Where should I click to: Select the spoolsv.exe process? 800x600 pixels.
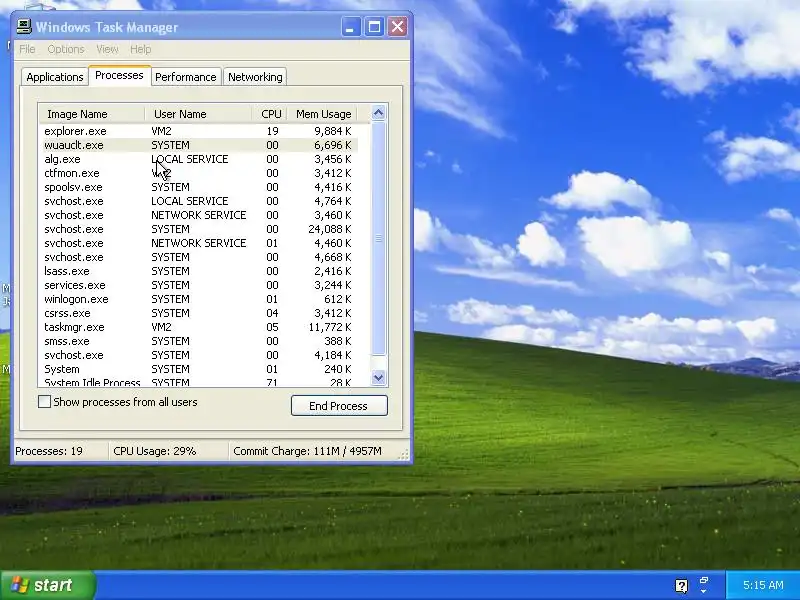pos(198,187)
